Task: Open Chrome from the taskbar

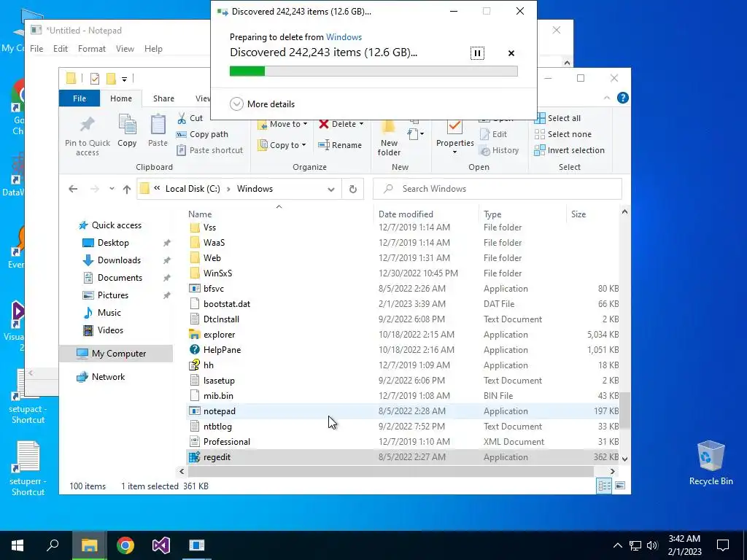Action: [125, 545]
